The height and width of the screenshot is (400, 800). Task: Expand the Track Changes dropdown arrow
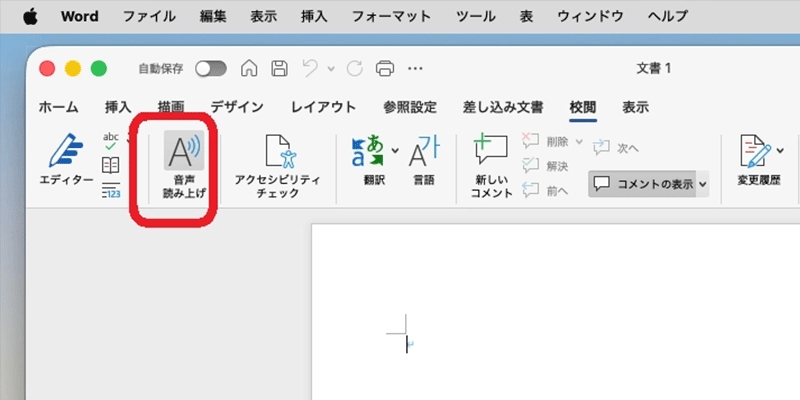pos(780,151)
